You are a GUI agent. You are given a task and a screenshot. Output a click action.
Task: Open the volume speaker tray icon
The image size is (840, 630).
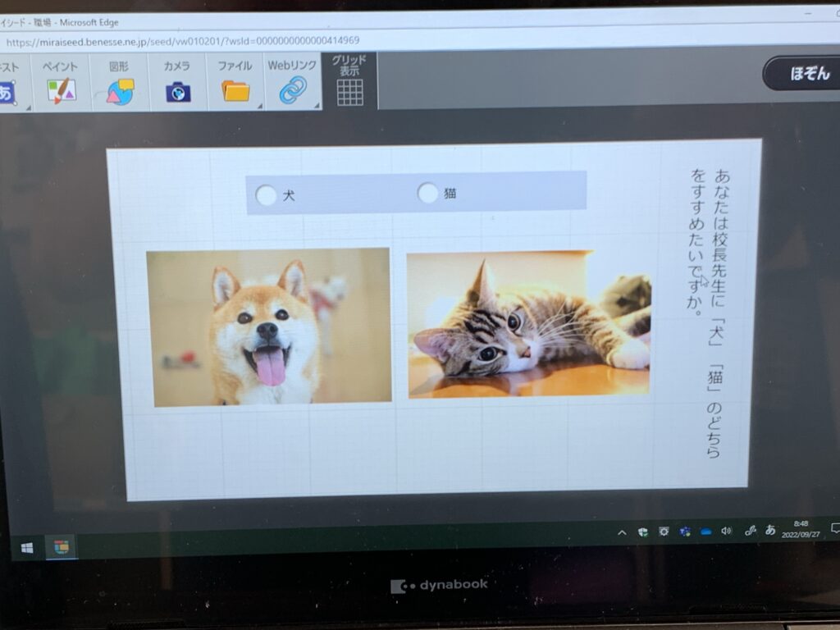click(x=725, y=532)
